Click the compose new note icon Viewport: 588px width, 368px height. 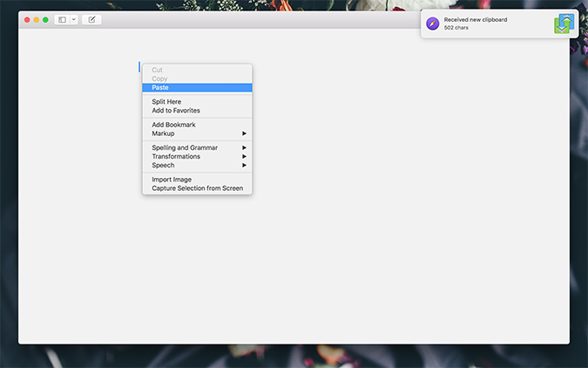[x=91, y=19]
